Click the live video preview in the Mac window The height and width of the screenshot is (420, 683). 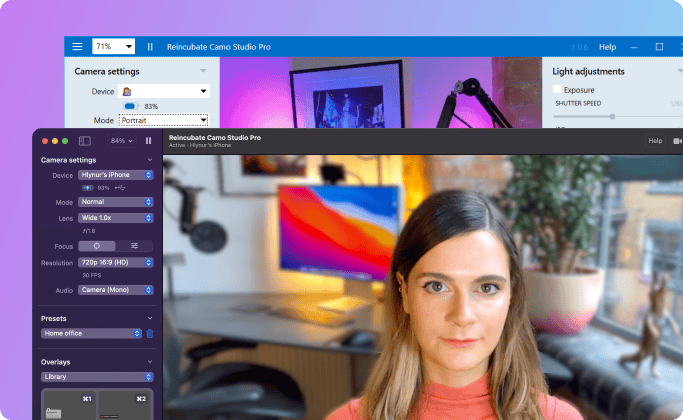click(423, 288)
